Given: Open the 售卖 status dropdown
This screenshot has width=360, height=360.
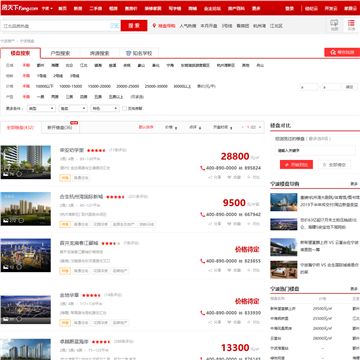Looking at the screenshot, I should point(73,108).
